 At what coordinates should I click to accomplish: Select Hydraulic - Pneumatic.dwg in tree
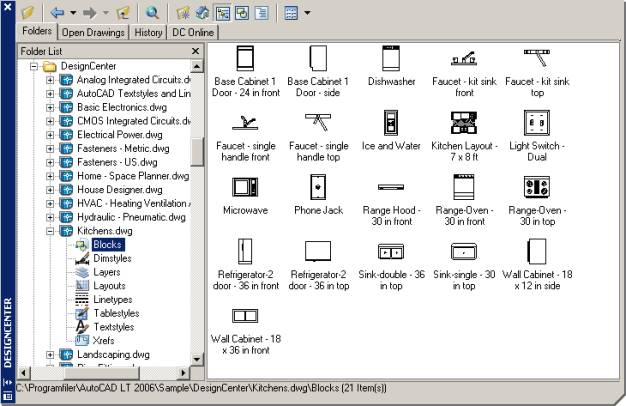[x=131, y=217]
